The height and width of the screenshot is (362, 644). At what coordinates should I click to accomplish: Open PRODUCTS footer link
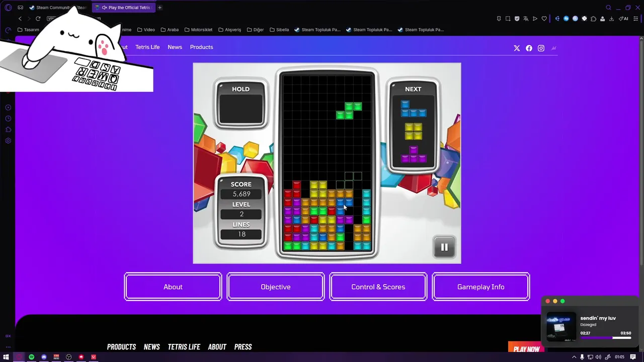tap(121, 347)
